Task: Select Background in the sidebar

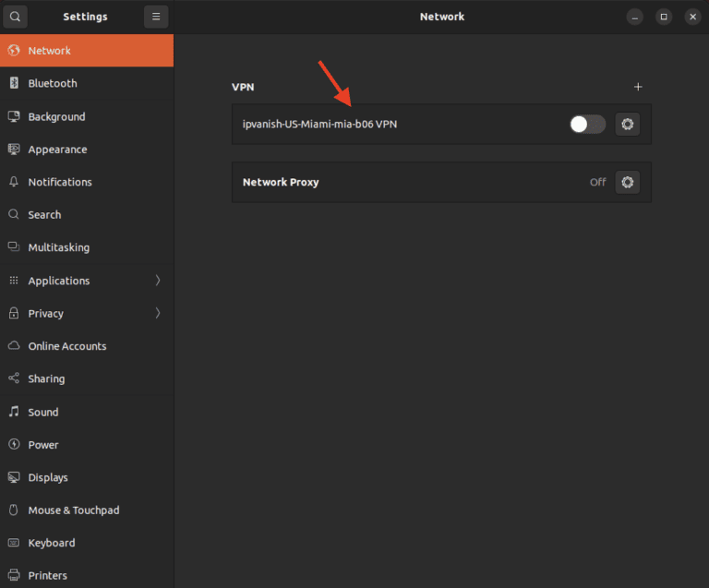Action: tap(56, 117)
